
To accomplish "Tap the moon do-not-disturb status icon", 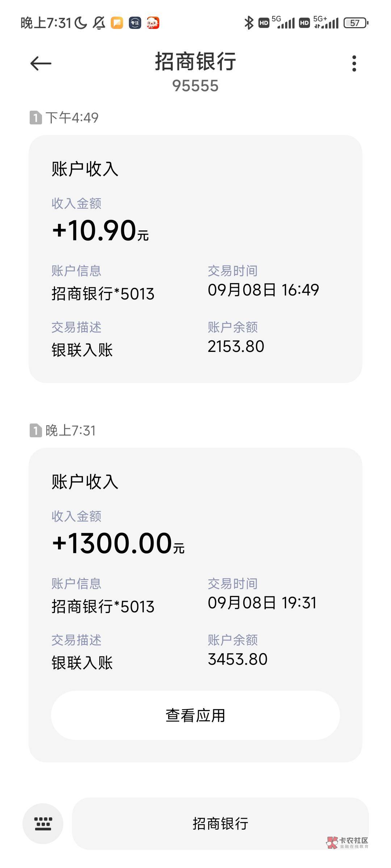I will click(81, 23).
